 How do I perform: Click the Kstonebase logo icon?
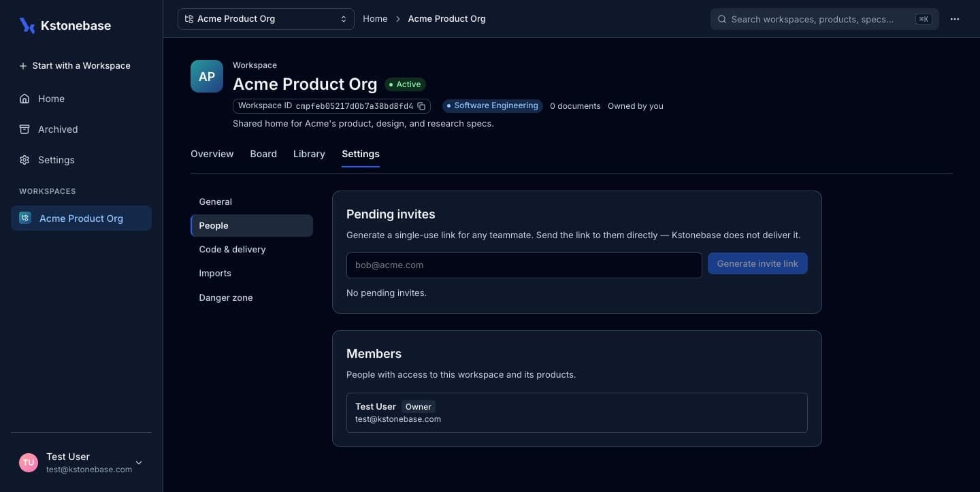[27, 25]
